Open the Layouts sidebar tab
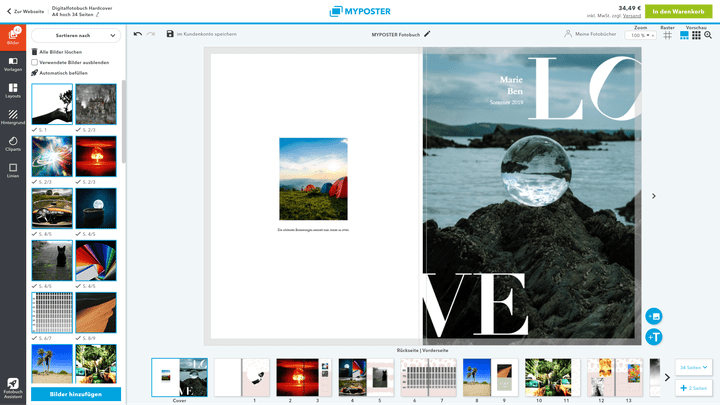The width and height of the screenshot is (720, 405). 13,91
